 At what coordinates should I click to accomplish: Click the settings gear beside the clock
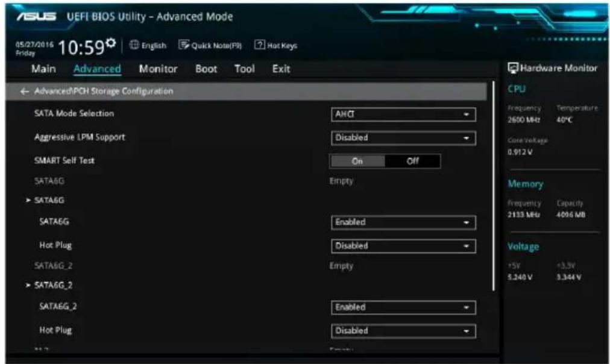(111, 42)
